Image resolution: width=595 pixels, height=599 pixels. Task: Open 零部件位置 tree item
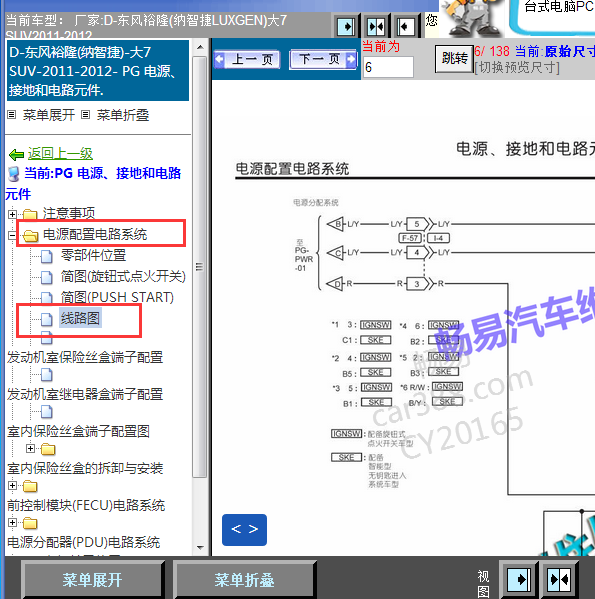tap(93, 255)
